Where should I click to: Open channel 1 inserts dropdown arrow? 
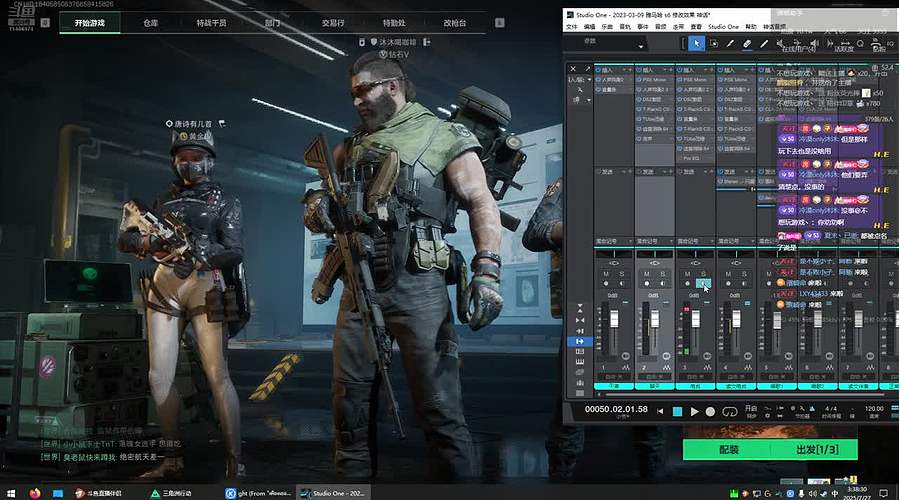tap(623, 70)
